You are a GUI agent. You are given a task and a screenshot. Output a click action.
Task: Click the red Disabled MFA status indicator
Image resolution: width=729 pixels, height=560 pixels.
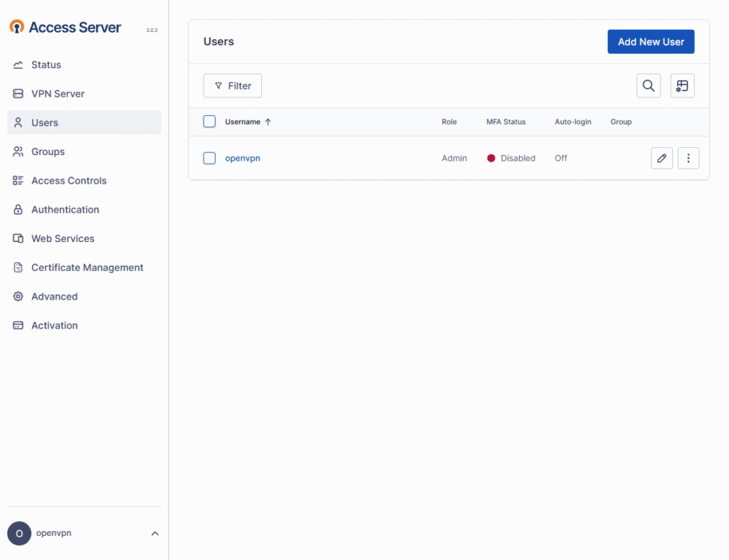click(x=491, y=158)
